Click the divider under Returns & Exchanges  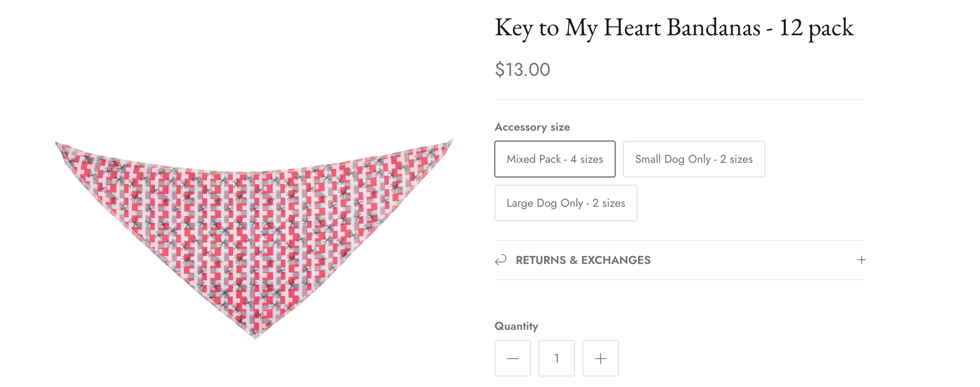point(680,280)
